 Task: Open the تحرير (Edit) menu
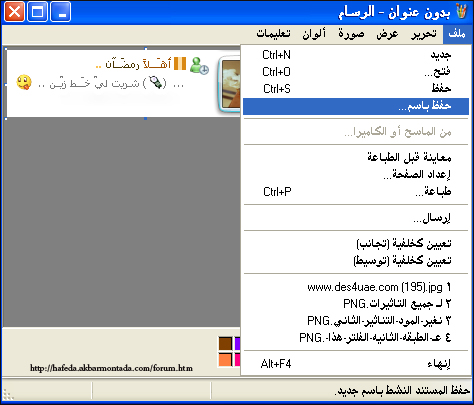point(424,34)
